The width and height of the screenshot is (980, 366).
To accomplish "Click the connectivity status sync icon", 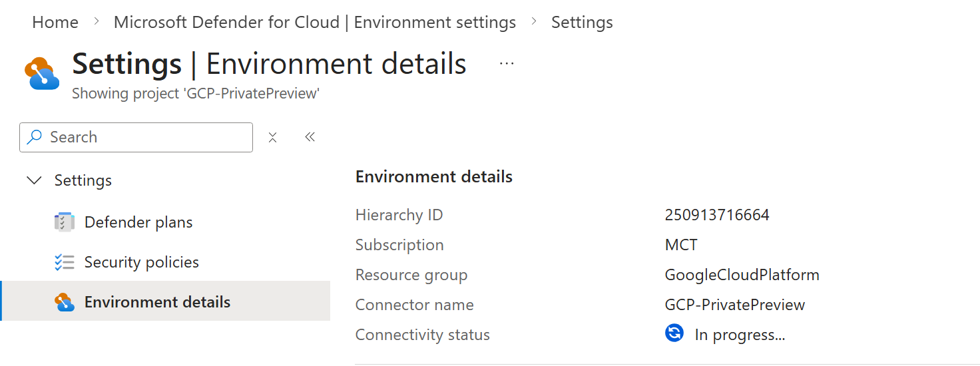I will pos(674,333).
